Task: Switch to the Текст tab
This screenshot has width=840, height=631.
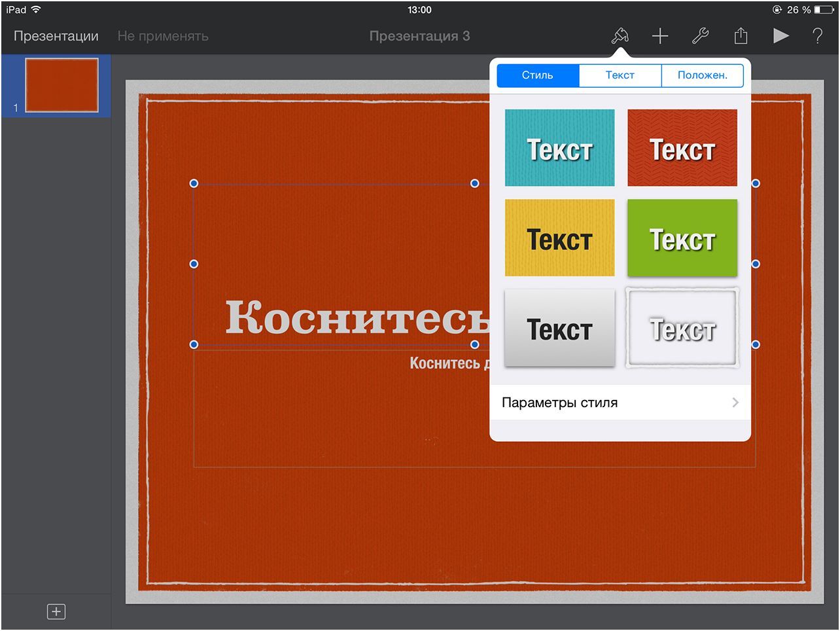Action: click(620, 75)
